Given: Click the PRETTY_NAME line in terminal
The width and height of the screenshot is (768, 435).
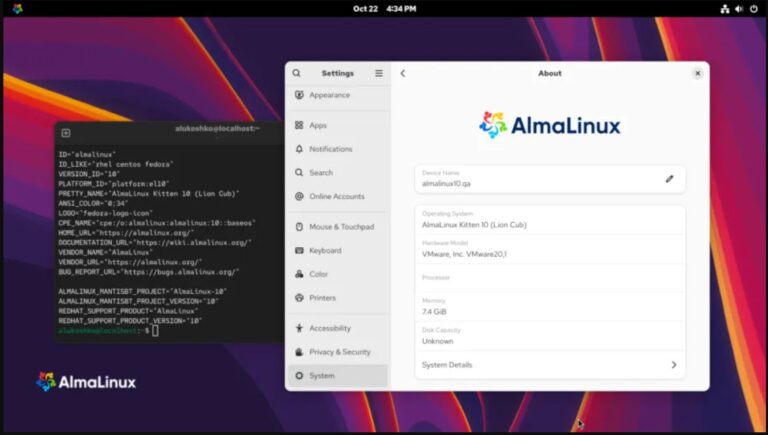Looking at the screenshot, I should (x=149, y=193).
